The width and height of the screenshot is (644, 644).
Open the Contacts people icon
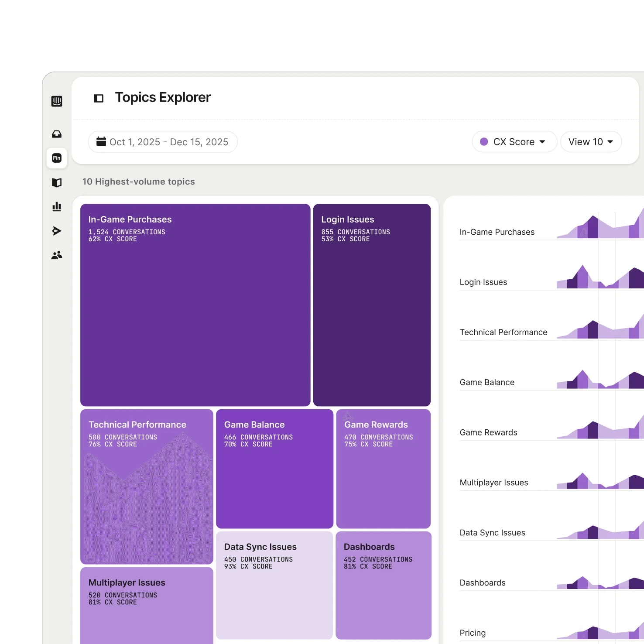(57, 255)
